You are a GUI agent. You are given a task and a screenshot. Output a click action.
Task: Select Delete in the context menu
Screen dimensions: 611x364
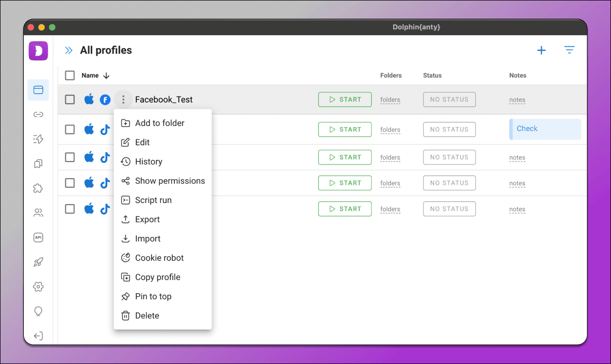tap(163, 315)
